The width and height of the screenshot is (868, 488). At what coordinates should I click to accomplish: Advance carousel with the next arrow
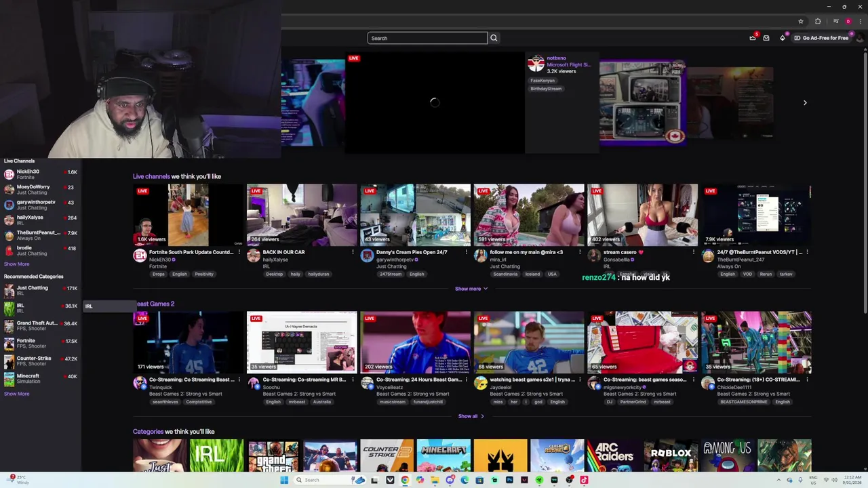coord(805,103)
